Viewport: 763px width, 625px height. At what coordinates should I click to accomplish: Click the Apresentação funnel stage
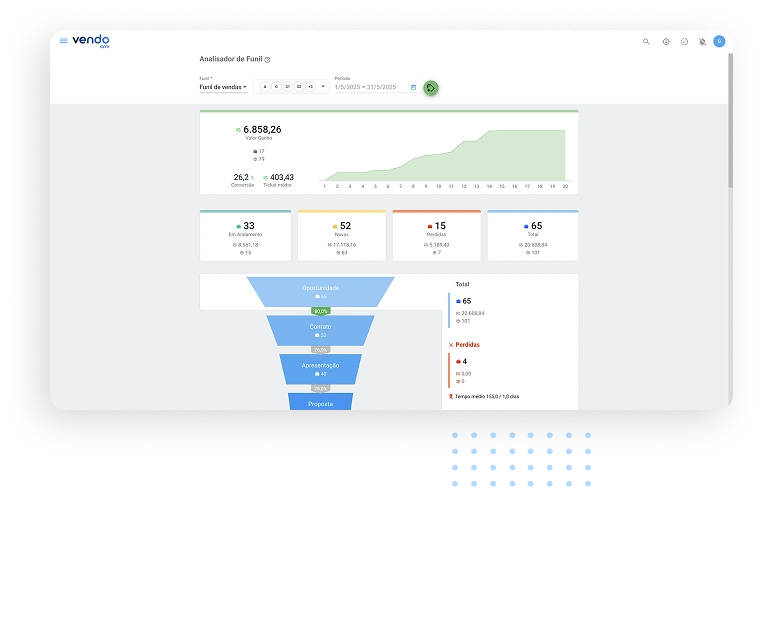[x=320, y=368]
